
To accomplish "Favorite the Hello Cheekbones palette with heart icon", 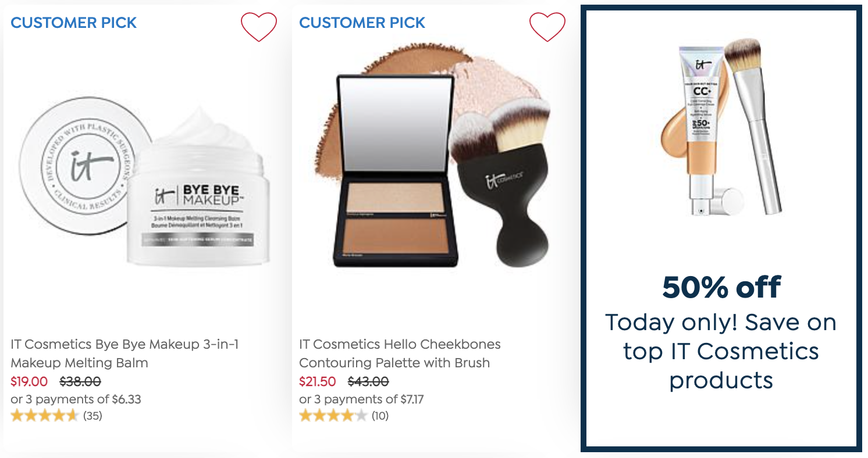I will 547,27.
